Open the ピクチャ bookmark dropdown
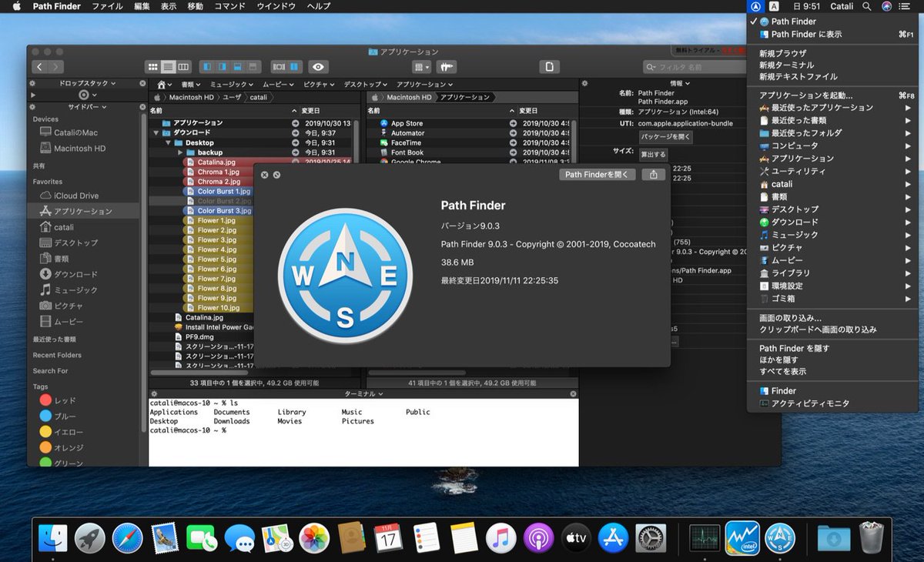924x562 pixels. pyautogui.click(x=320, y=84)
